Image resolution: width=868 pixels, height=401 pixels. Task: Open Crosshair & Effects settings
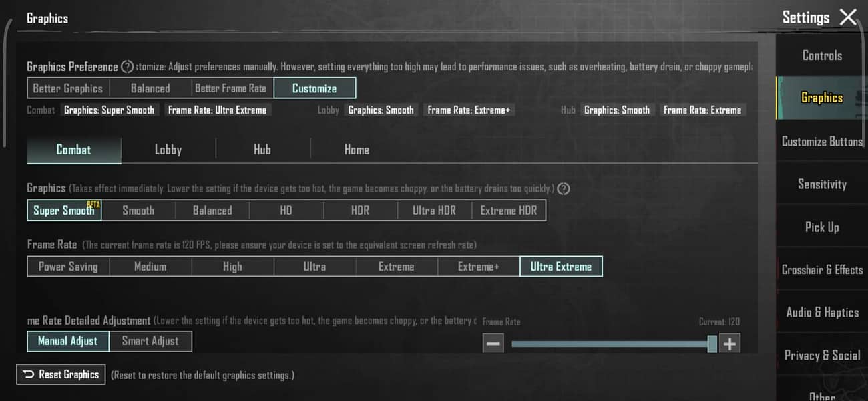pyautogui.click(x=822, y=270)
